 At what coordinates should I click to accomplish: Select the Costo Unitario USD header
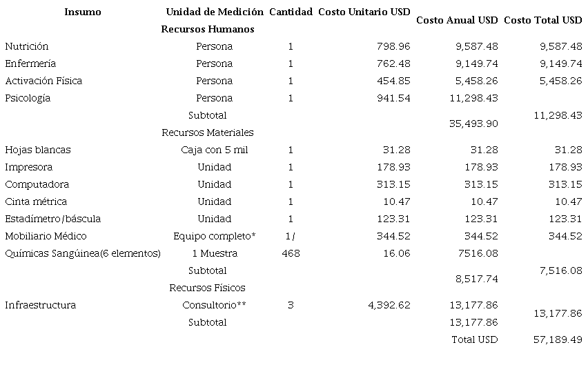coord(364,12)
